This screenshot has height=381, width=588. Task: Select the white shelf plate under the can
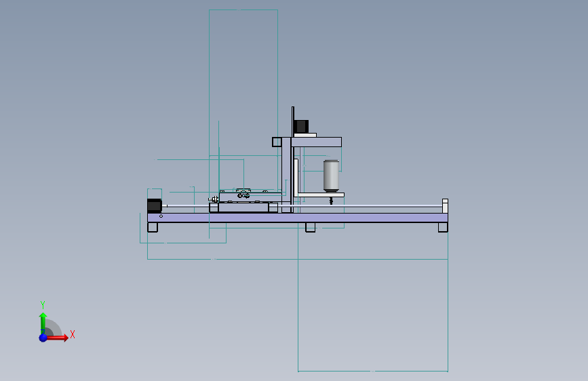321,195
